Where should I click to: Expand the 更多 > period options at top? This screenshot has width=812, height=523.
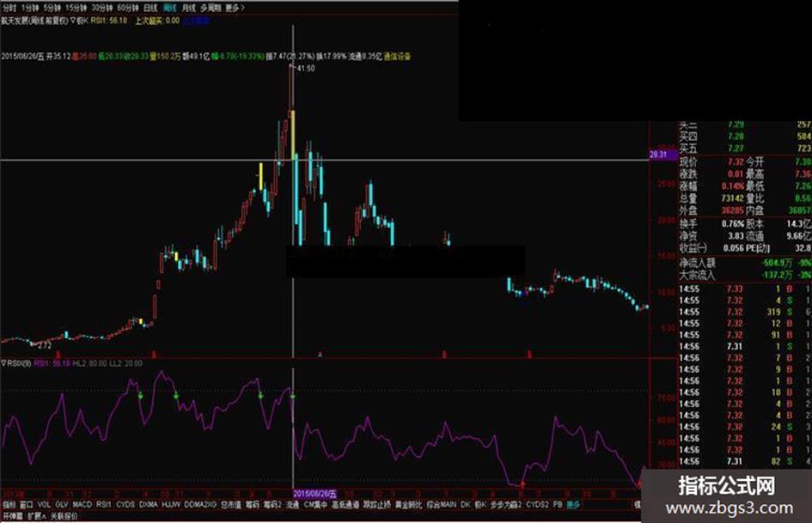(x=235, y=8)
